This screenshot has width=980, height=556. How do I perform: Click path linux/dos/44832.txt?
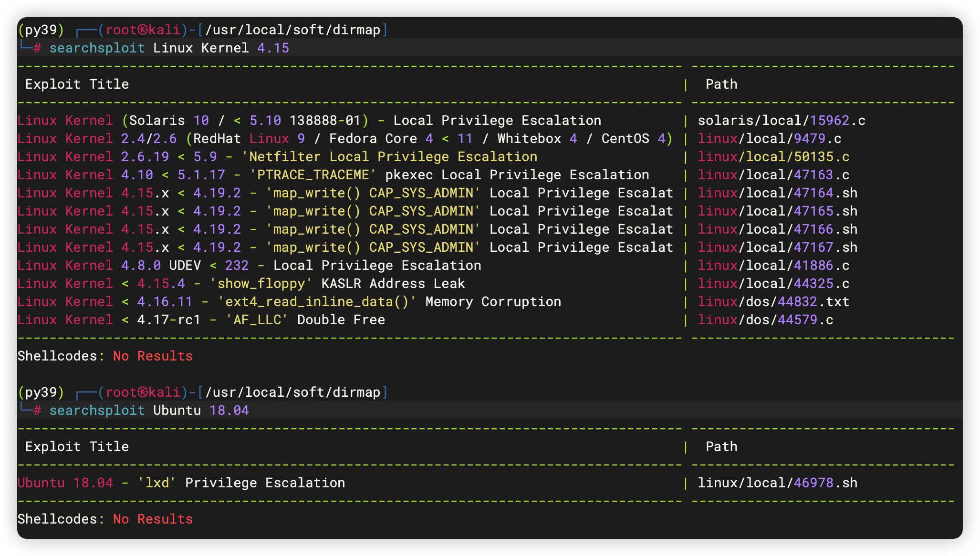773,302
